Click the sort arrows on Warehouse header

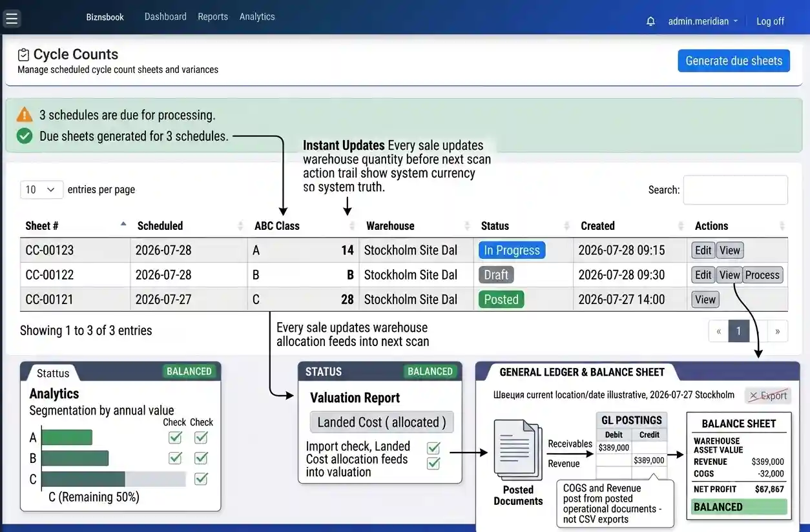click(x=467, y=226)
